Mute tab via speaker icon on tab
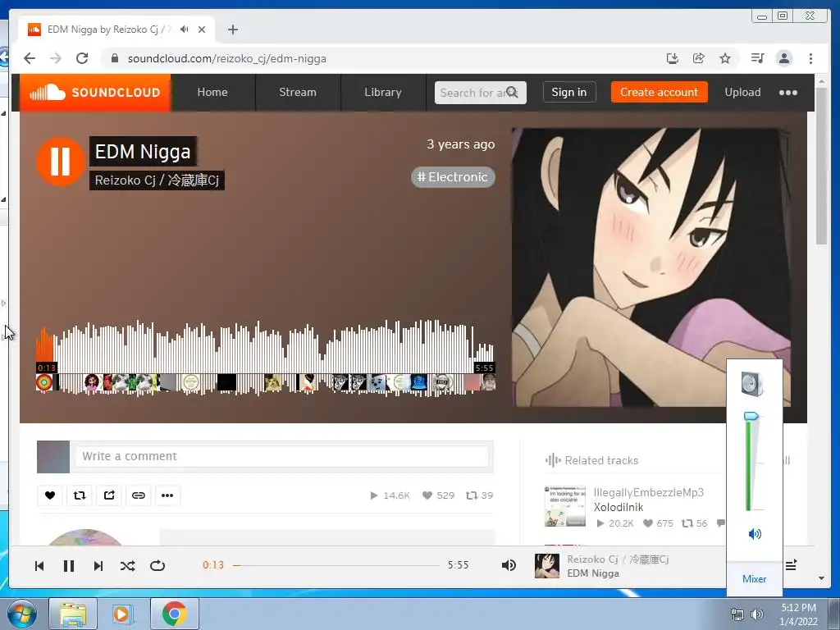 [x=185, y=30]
